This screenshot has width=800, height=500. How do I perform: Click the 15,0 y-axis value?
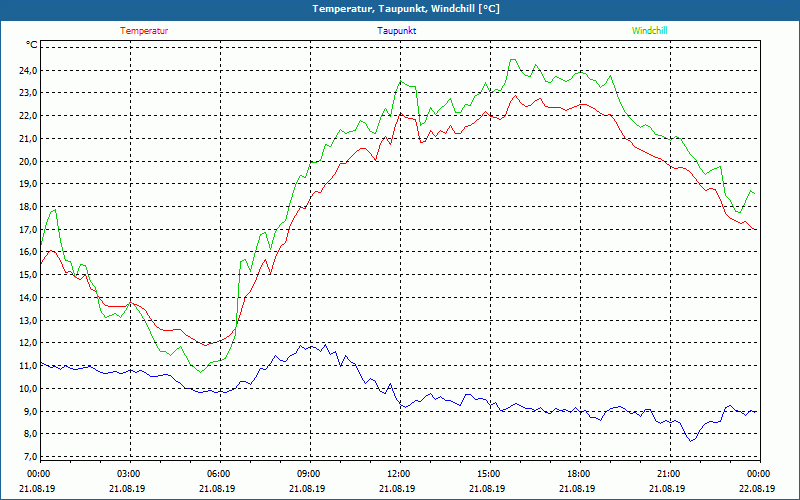point(29,274)
